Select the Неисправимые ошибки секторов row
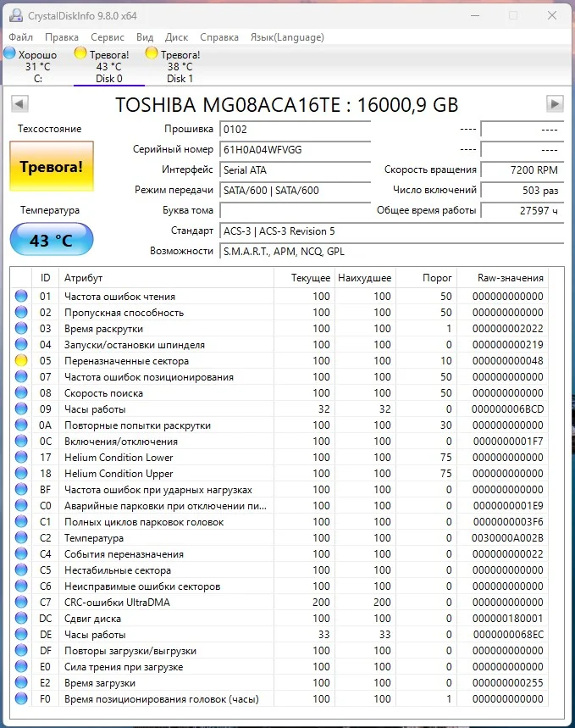 (x=279, y=586)
